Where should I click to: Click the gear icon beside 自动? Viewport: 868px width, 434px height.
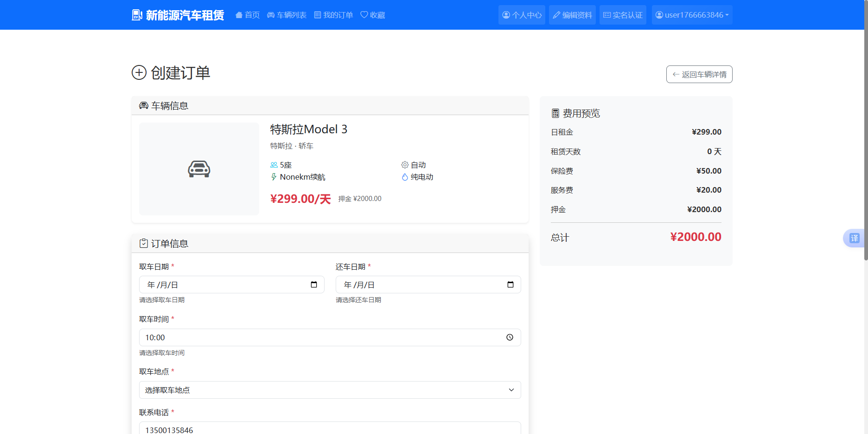[x=405, y=165]
